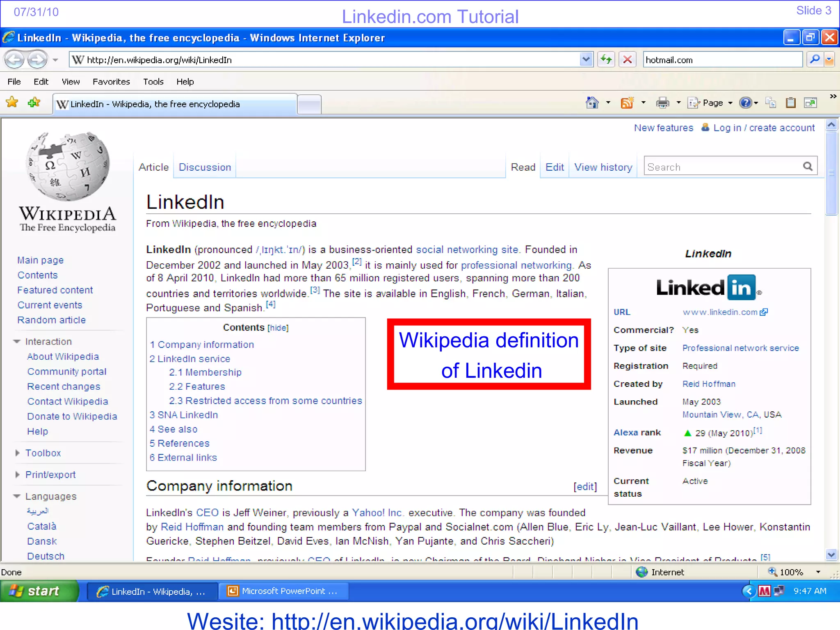Click the Windows Start button
This screenshot has height=630, width=840.
39,591
